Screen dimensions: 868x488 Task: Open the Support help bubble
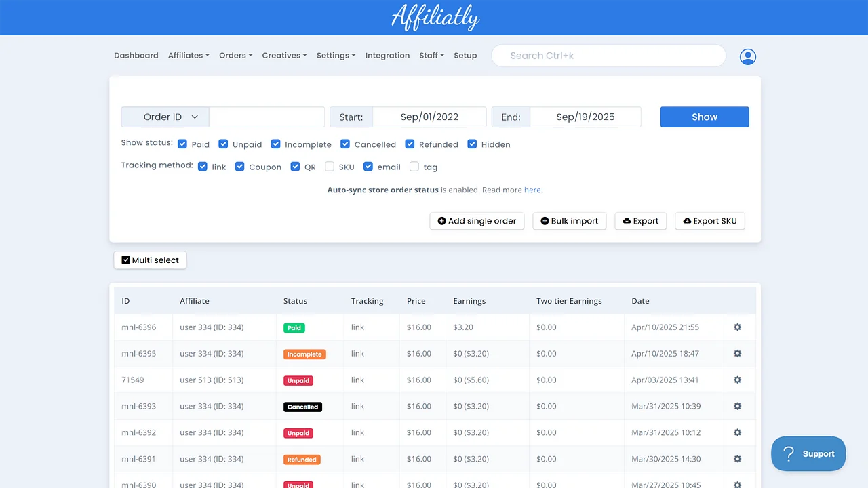(x=808, y=453)
